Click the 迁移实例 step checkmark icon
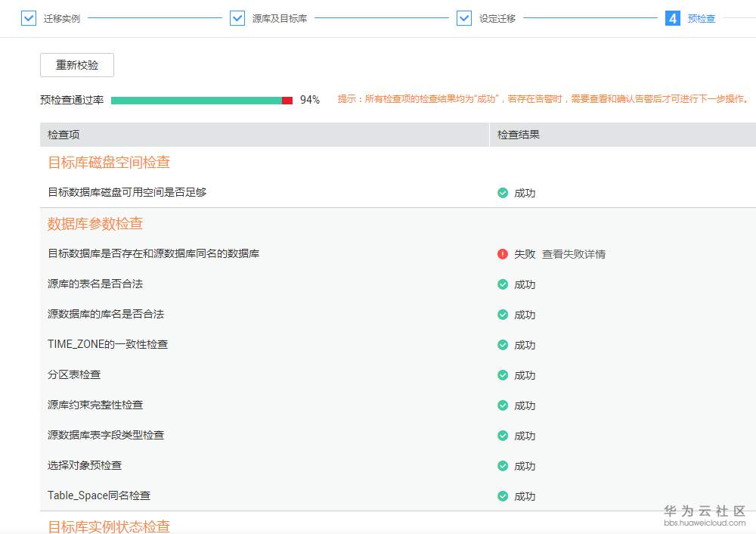This screenshot has width=756, height=534. tap(29, 18)
